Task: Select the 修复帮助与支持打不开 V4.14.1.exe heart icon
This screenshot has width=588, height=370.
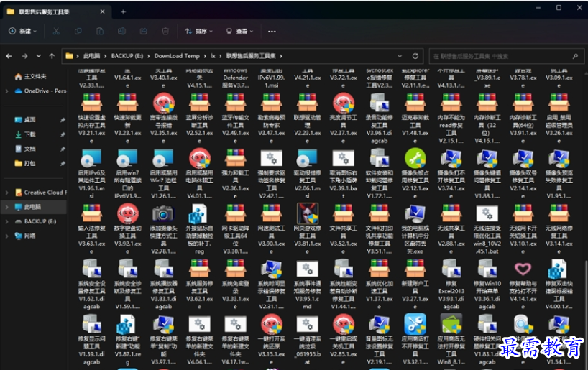Action: pyautogui.click(x=523, y=269)
